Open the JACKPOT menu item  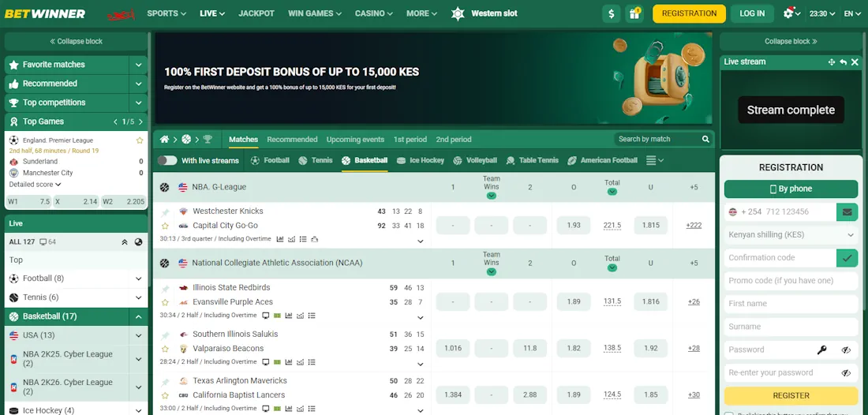point(256,13)
